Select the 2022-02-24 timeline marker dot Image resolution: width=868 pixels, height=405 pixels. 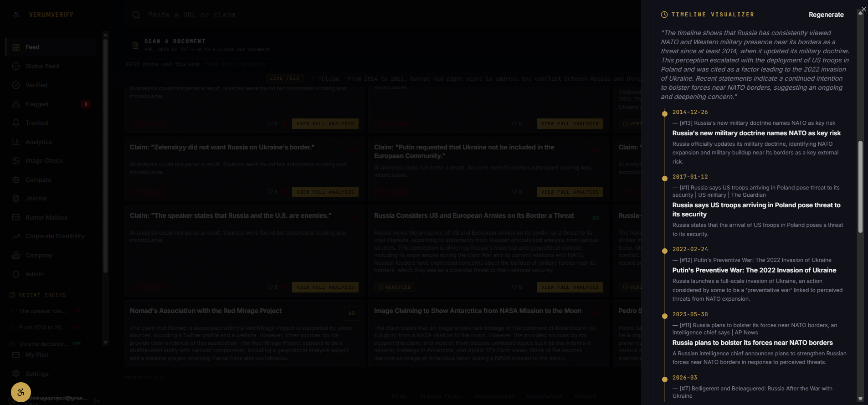(x=665, y=251)
